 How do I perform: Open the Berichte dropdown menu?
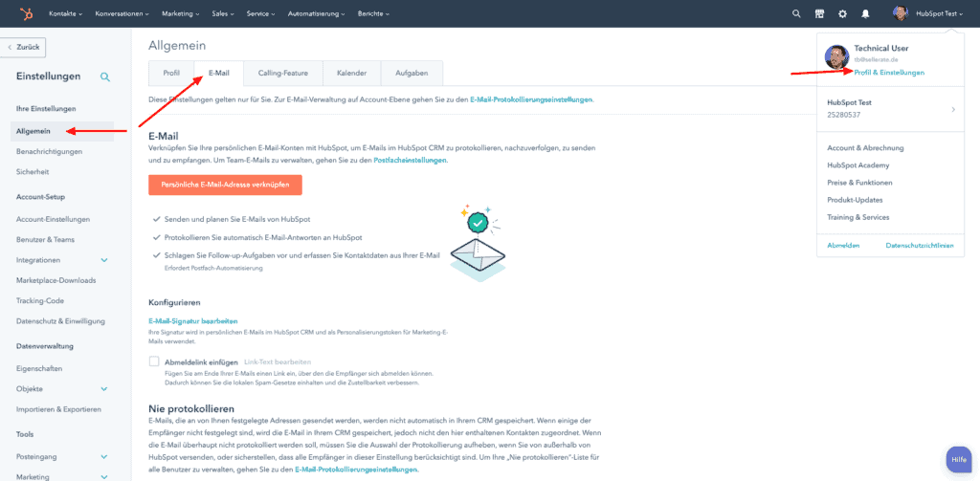tap(374, 13)
